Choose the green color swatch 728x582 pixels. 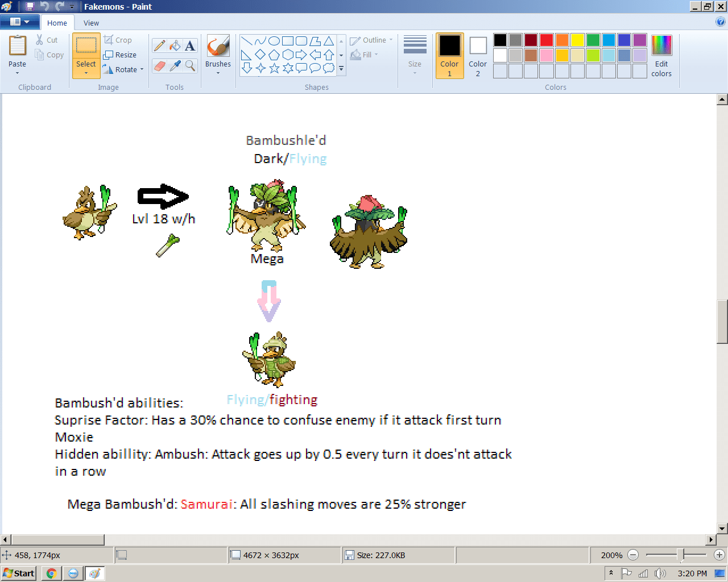click(x=593, y=40)
